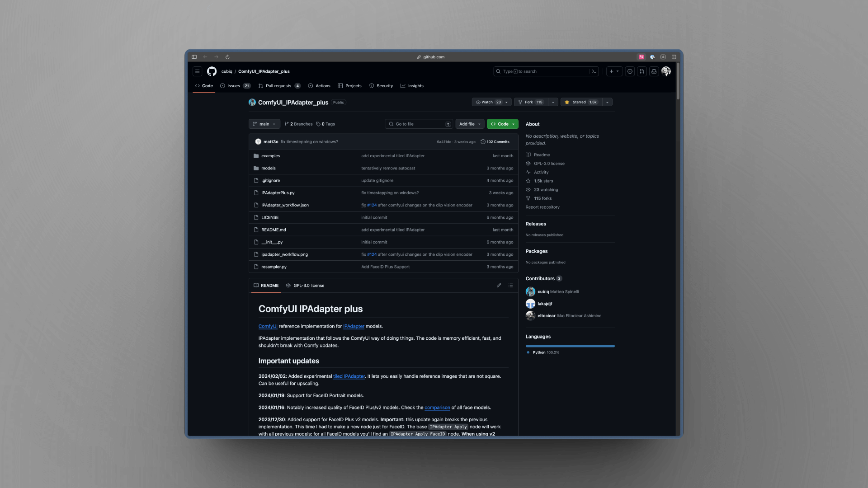Click the pink browser extension icon
Image resolution: width=868 pixels, height=488 pixels.
641,57
